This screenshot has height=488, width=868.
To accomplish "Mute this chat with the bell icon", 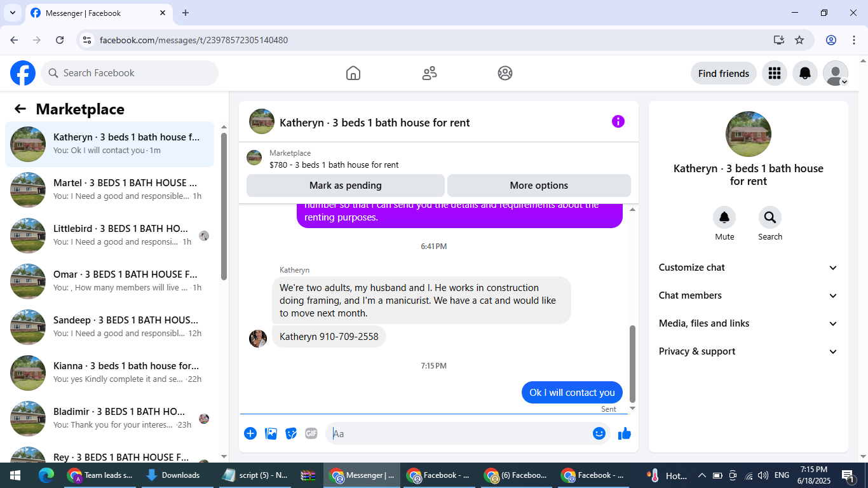I will (724, 218).
